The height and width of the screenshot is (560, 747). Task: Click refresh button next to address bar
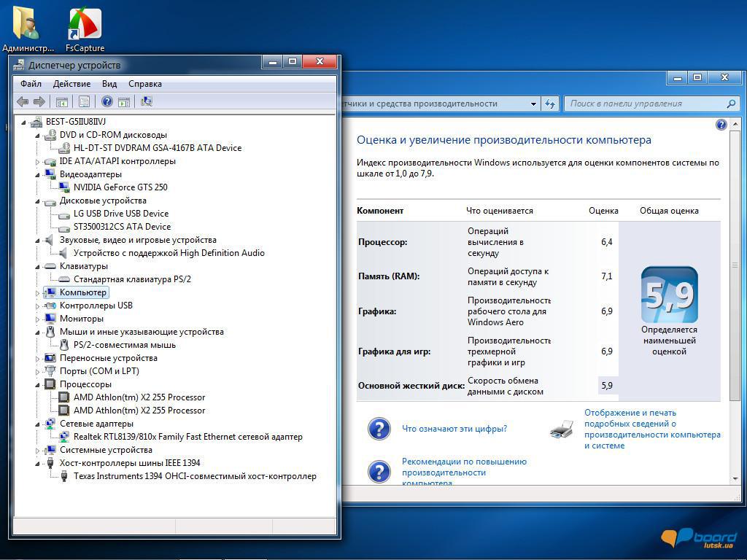(x=550, y=104)
